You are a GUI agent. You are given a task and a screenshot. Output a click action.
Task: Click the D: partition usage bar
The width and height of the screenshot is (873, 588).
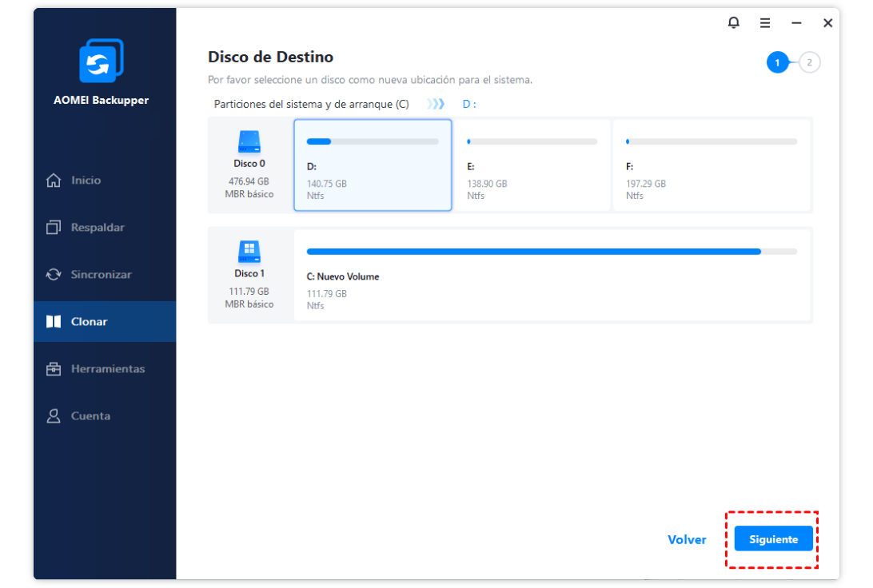[x=373, y=142]
